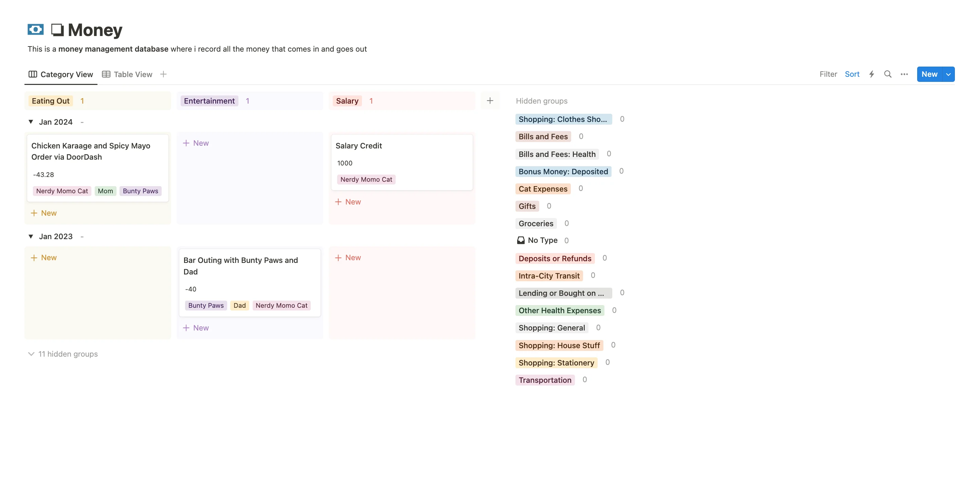Click the blue New button
Viewport: 980px width, 500px height.
[929, 74]
